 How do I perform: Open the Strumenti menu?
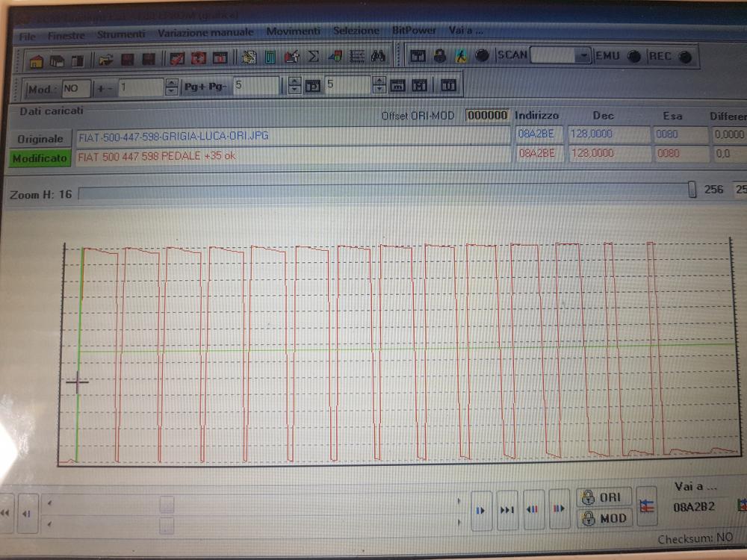tap(121, 34)
